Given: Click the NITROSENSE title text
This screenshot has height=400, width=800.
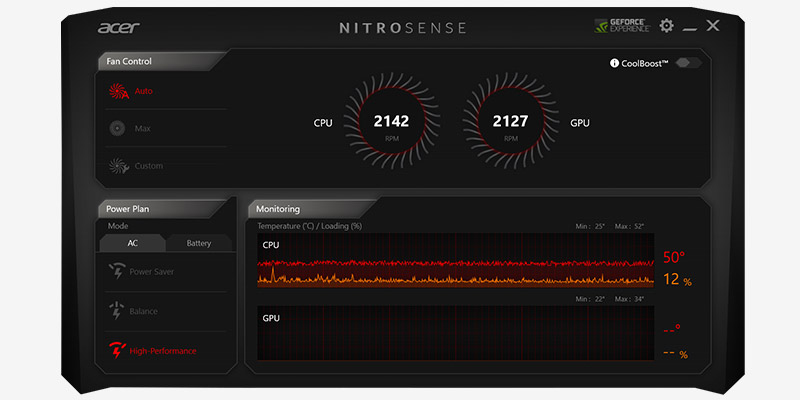Looking at the screenshot, I should (x=403, y=28).
